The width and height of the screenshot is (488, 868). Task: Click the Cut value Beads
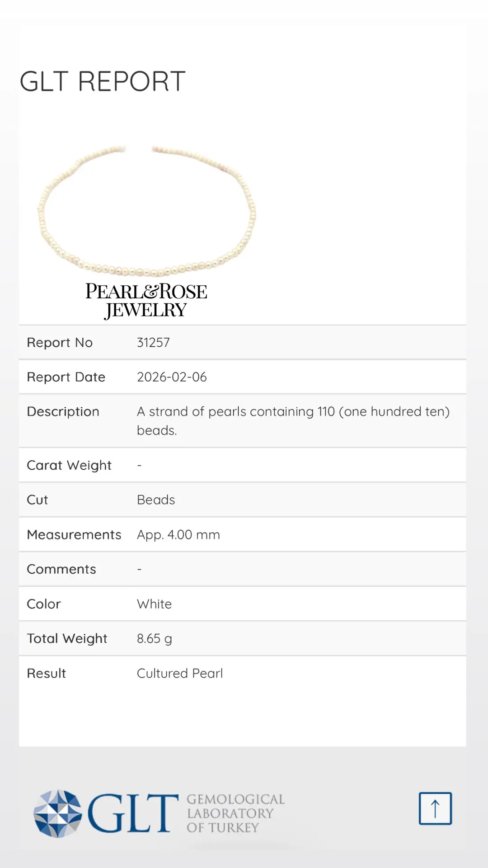click(156, 500)
